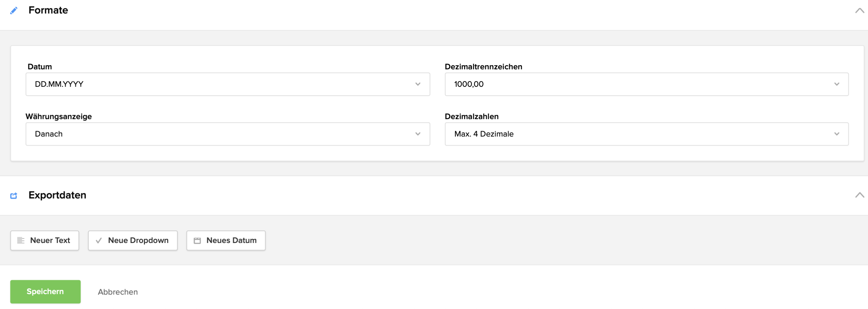Open the Datum format dropdown

[228, 84]
